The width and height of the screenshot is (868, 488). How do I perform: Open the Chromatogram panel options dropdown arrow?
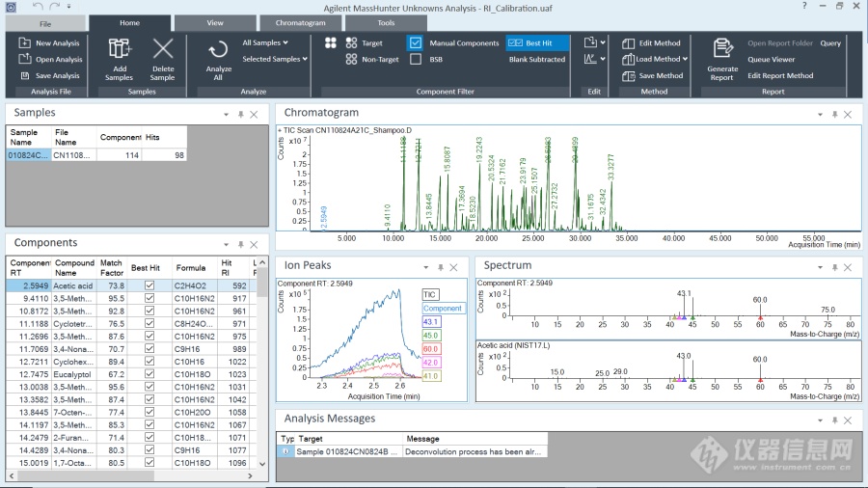(x=820, y=115)
